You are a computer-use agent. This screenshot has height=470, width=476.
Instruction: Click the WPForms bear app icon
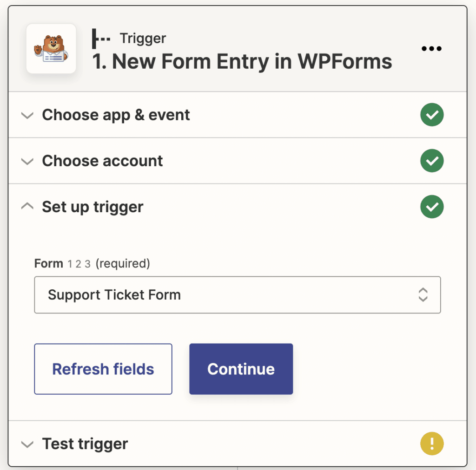(51, 48)
